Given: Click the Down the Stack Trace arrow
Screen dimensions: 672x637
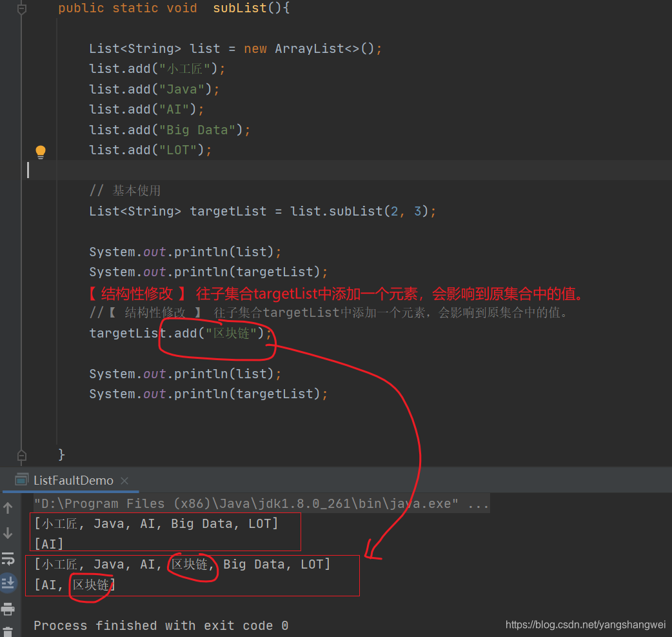Looking at the screenshot, I should coord(8,533).
